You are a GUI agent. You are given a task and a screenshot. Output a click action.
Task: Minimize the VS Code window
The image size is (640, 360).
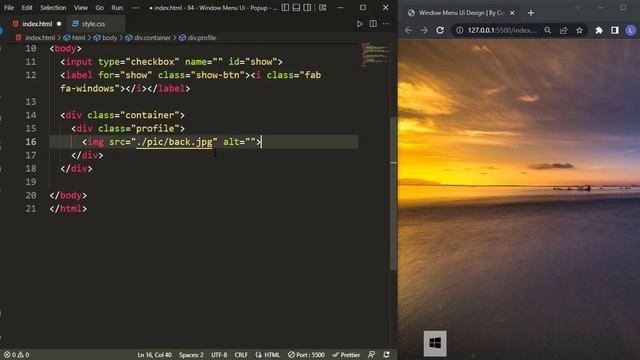[x=340, y=7]
